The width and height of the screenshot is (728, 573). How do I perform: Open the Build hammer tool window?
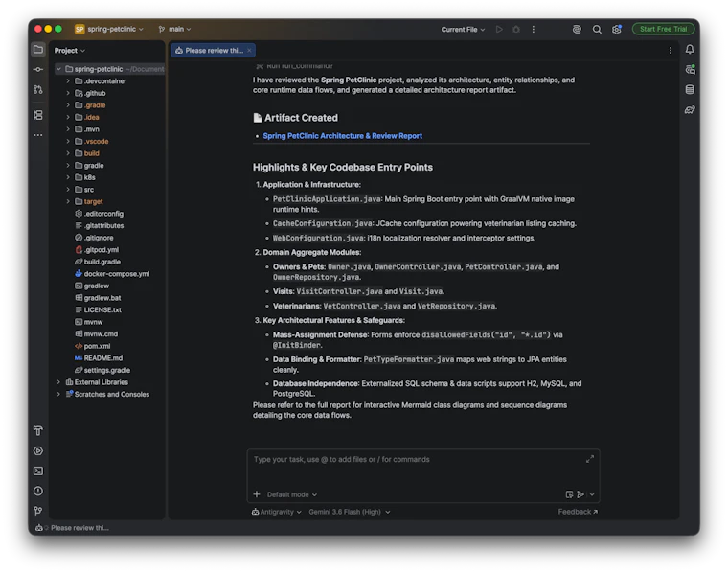click(x=38, y=430)
